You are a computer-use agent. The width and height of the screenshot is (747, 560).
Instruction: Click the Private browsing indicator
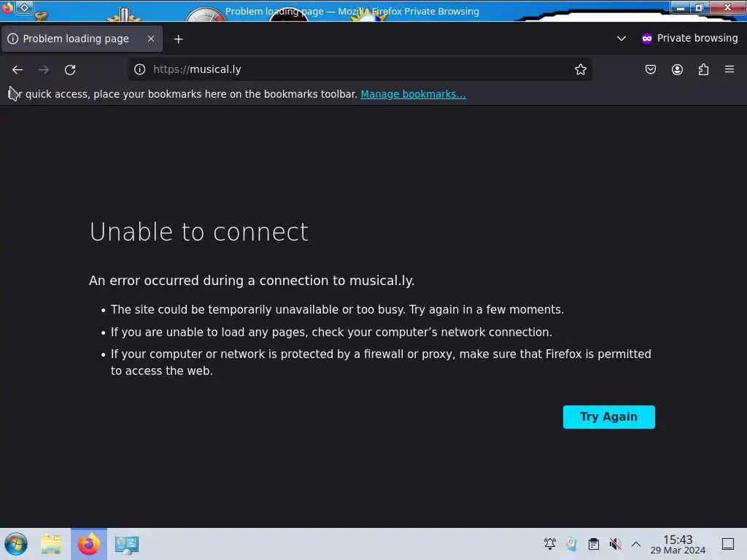click(x=689, y=39)
